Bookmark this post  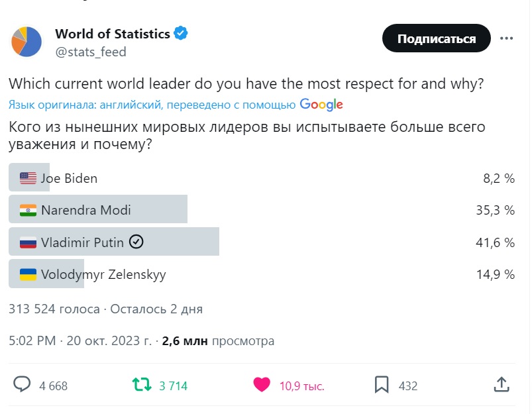[x=382, y=385]
